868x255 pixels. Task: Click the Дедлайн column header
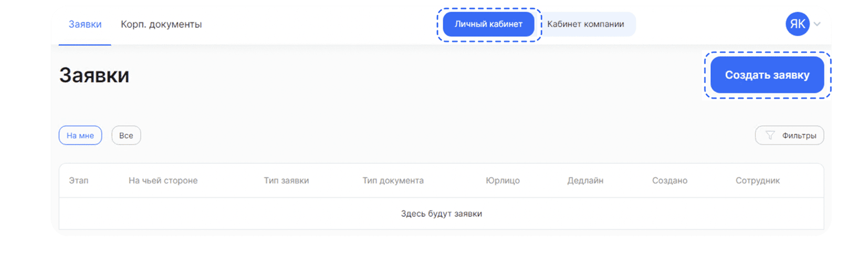[585, 180]
